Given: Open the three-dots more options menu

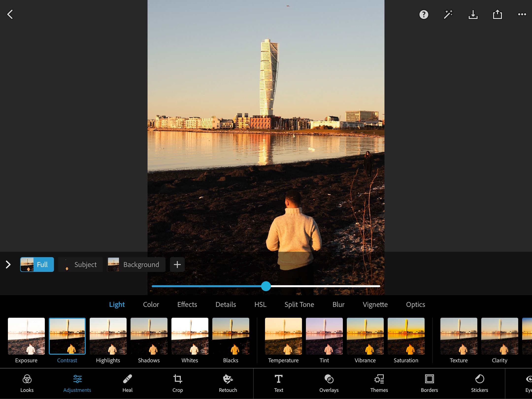Looking at the screenshot, I should tap(522, 15).
